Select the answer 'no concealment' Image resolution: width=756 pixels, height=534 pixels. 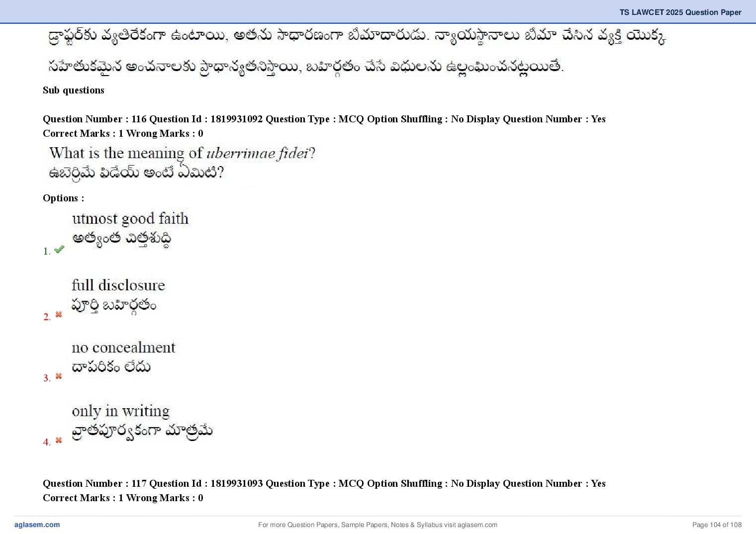123,347
